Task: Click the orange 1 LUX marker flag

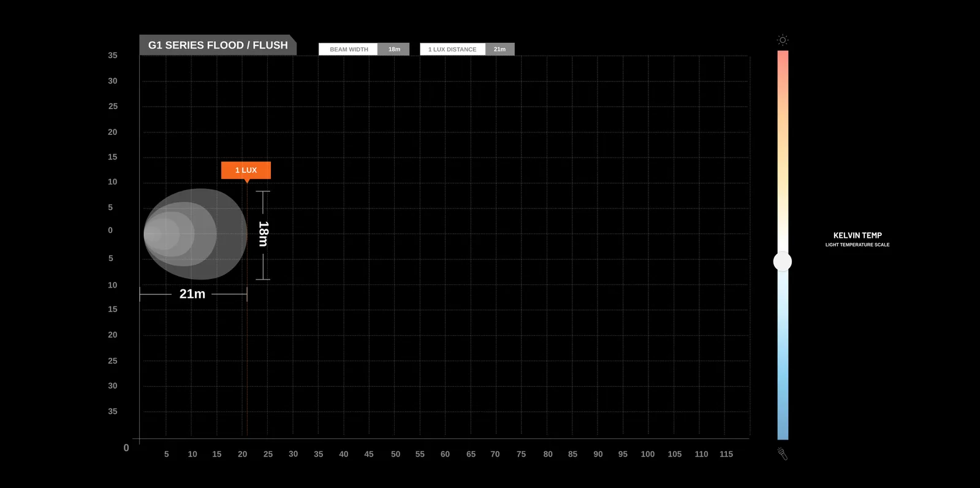Action: (246, 170)
